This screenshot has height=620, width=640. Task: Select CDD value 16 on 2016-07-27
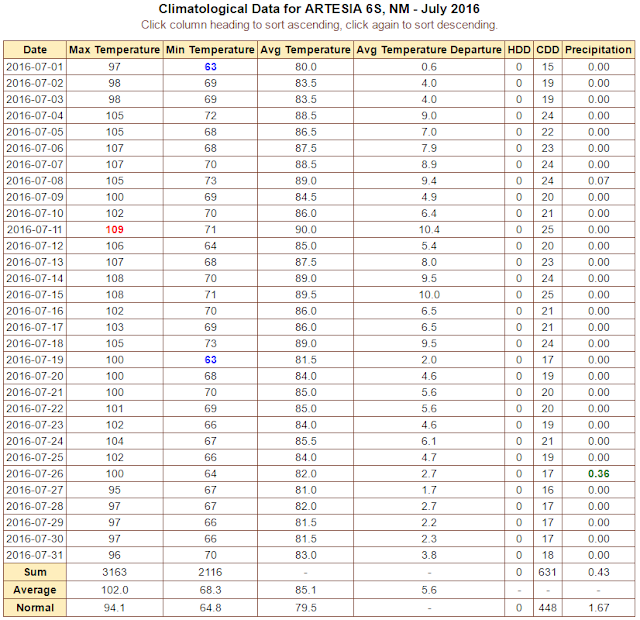click(548, 490)
